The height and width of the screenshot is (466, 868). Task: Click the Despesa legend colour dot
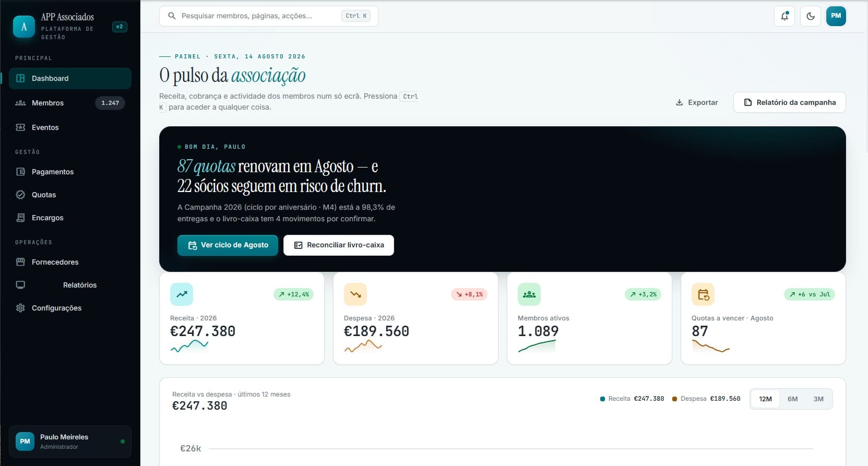pos(674,399)
